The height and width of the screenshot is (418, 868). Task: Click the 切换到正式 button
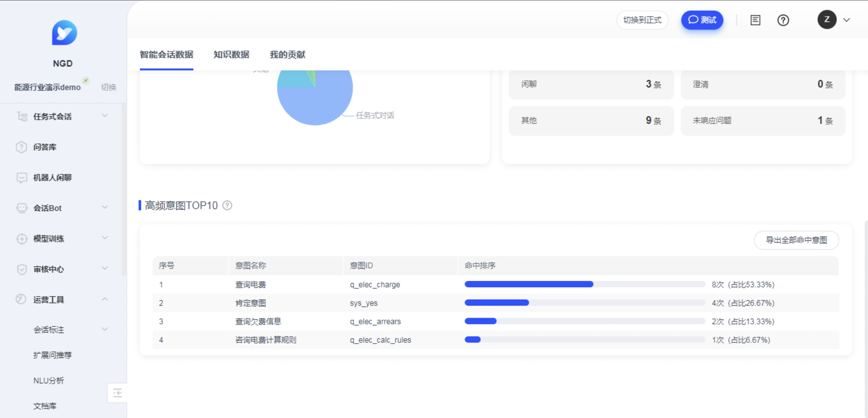(x=642, y=20)
